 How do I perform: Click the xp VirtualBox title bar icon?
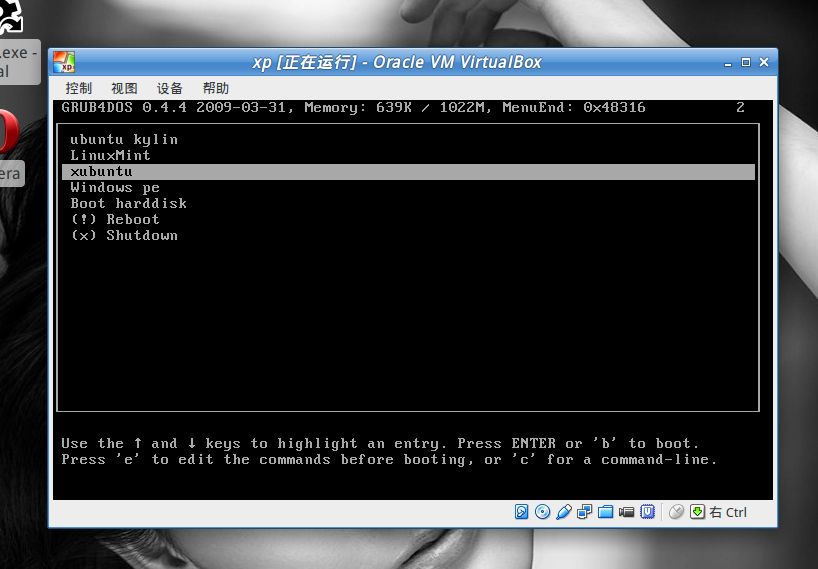pyautogui.click(x=64, y=62)
